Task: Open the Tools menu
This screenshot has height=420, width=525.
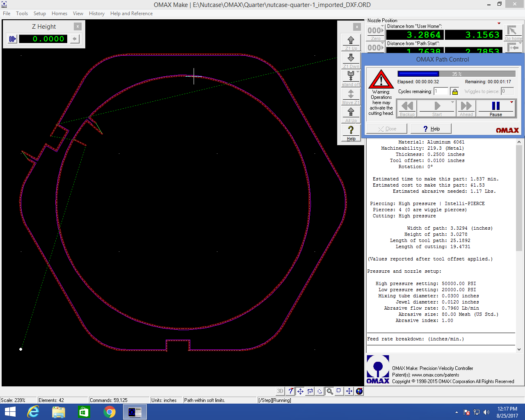Action: [22, 14]
